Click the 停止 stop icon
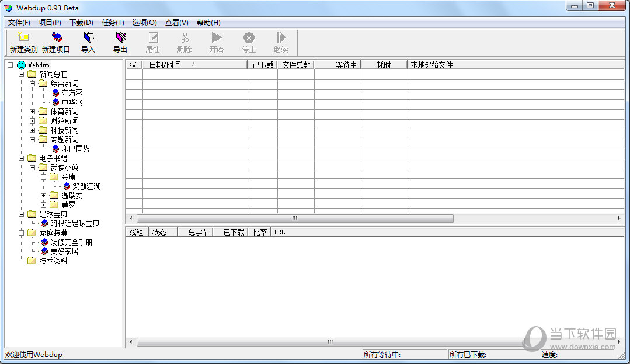The height and width of the screenshot is (364, 630). (249, 38)
